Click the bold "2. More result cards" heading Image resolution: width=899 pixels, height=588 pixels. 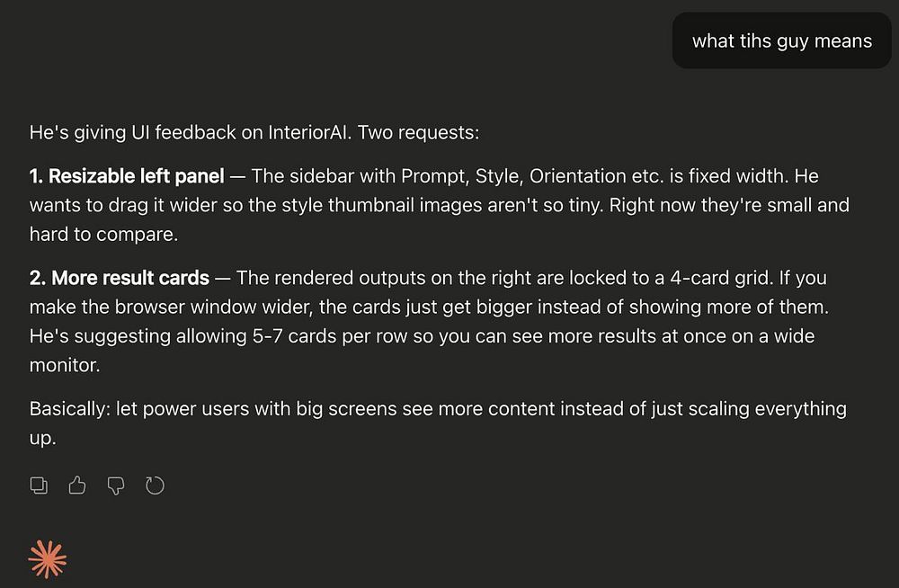pyautogui.click(x=120, y=278)
